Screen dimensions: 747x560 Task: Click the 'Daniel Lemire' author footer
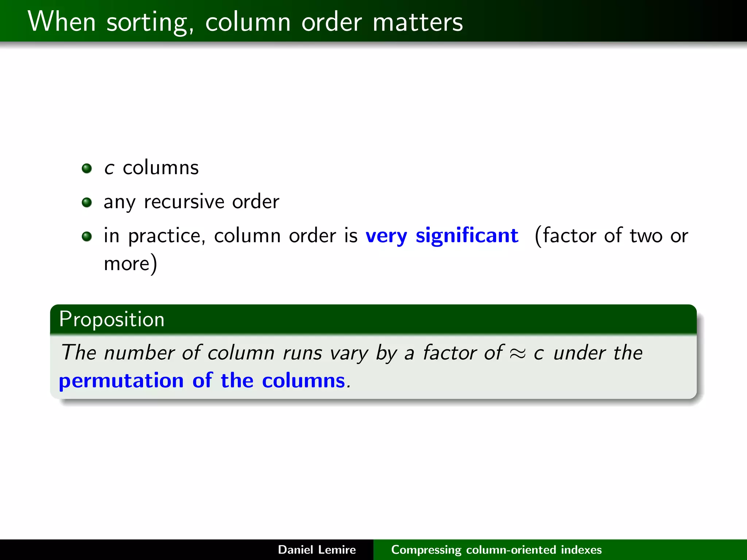click(x=317, y=550)
